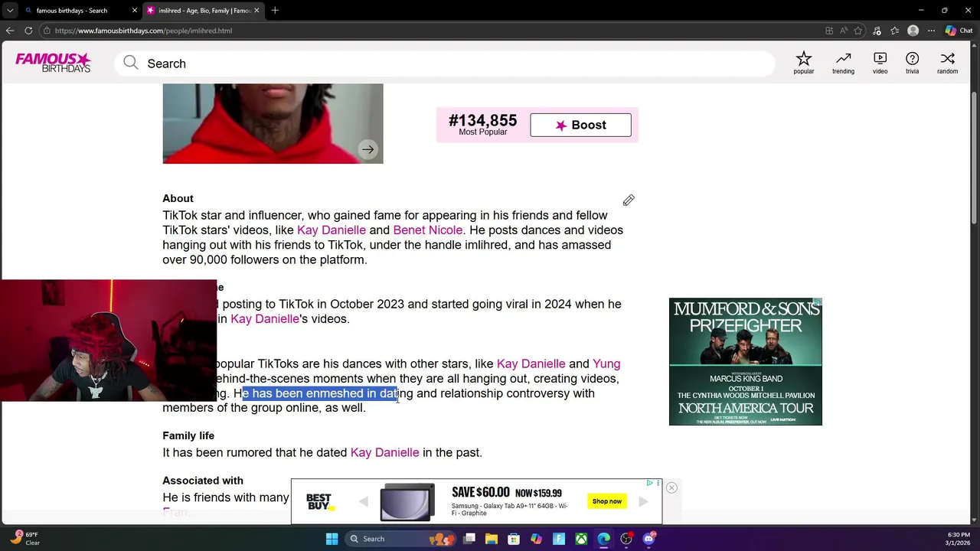Open browser settings and more menu
This screenshot has width=980, height=551.
pyautogui.click(x=931, y=31)
